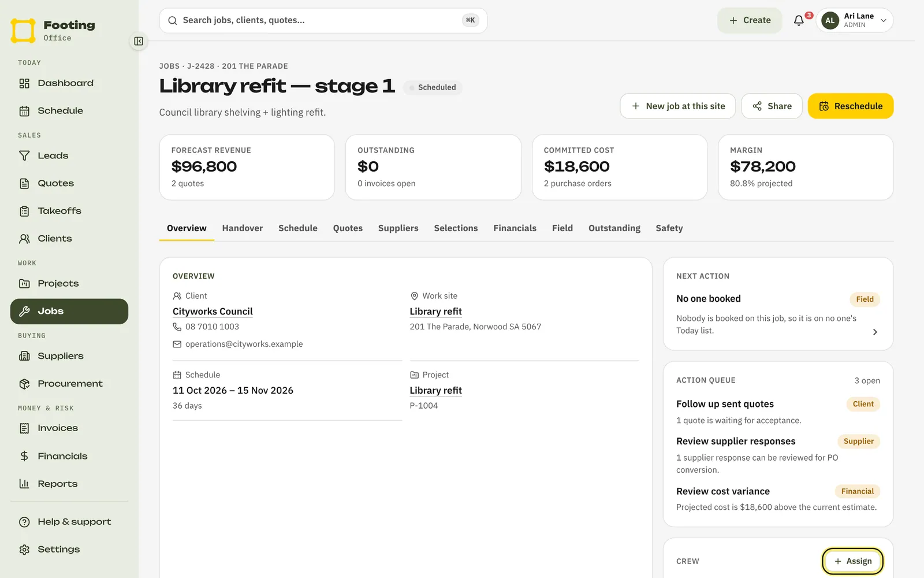Click the Share button

[x=772, y=106]
